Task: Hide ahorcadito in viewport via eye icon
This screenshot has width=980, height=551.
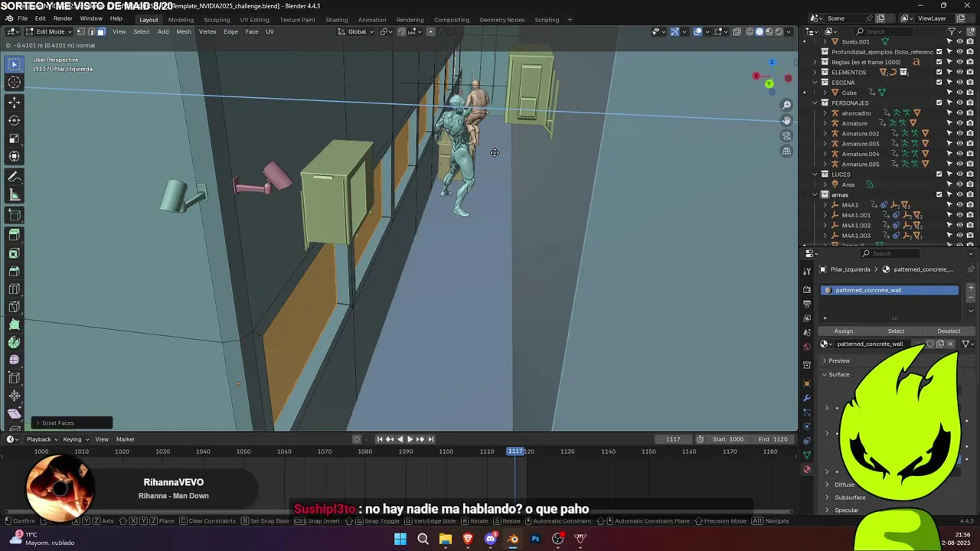Action: pos(959,112)
